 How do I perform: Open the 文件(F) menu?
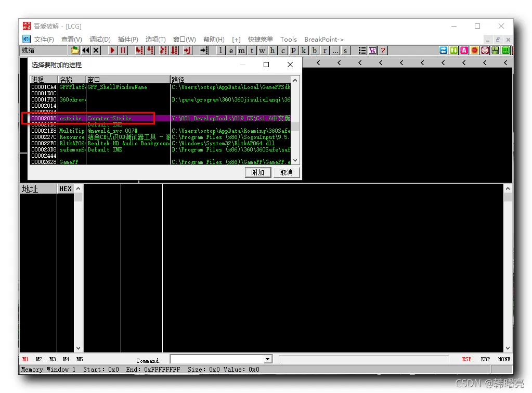[x=44, y=40]
